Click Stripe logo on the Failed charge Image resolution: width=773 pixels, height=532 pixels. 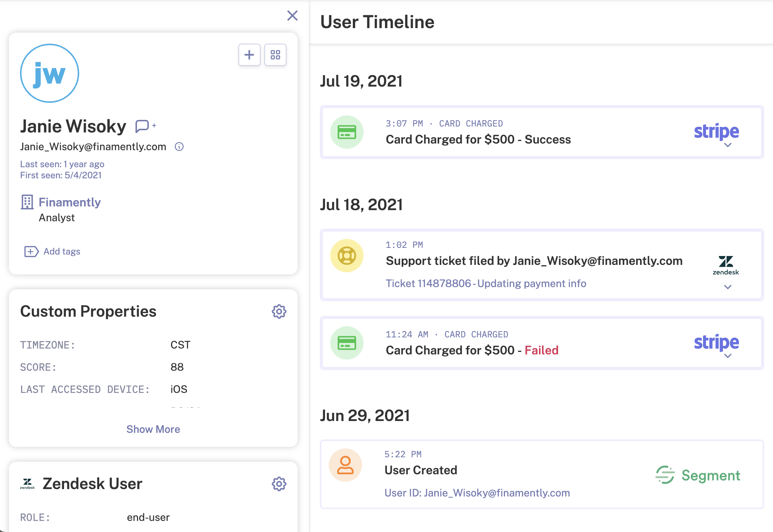tap(716, 342)
